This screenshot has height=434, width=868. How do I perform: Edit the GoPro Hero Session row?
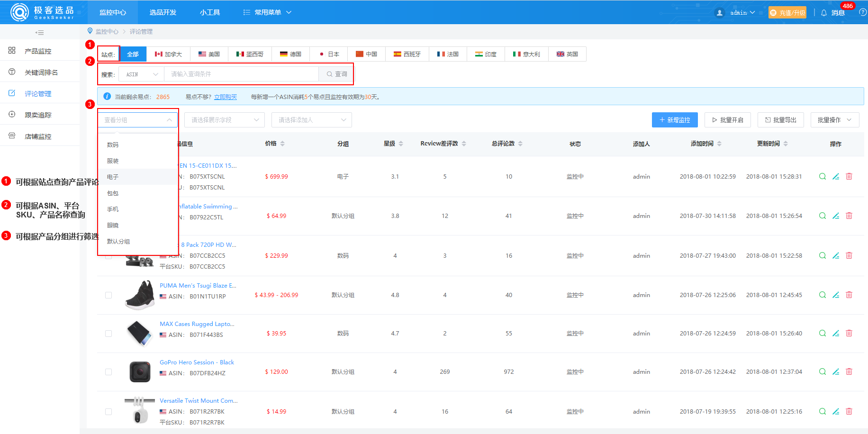(x=836, y=371)
